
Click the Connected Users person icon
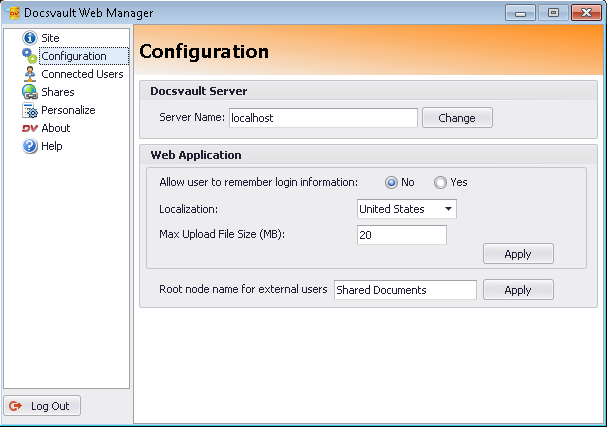30,74
